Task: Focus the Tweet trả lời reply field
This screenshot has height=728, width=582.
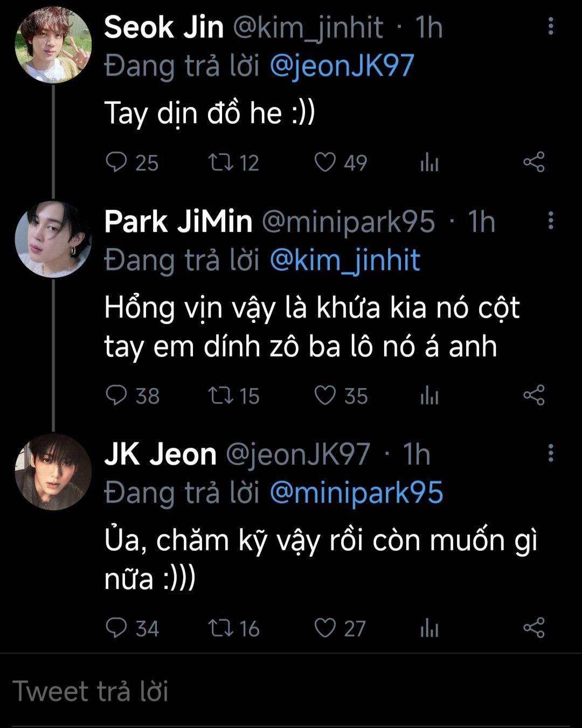Action: (291, 691)
